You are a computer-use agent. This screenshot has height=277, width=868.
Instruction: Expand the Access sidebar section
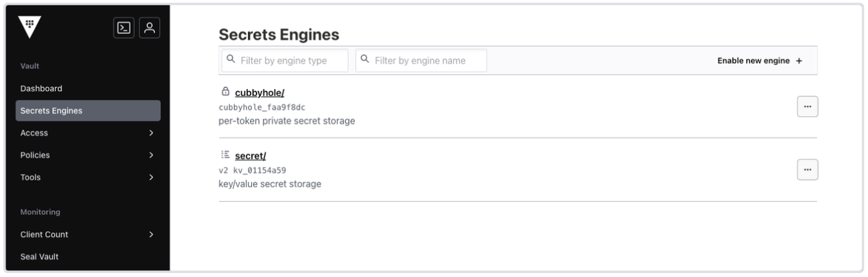[152, 133]
